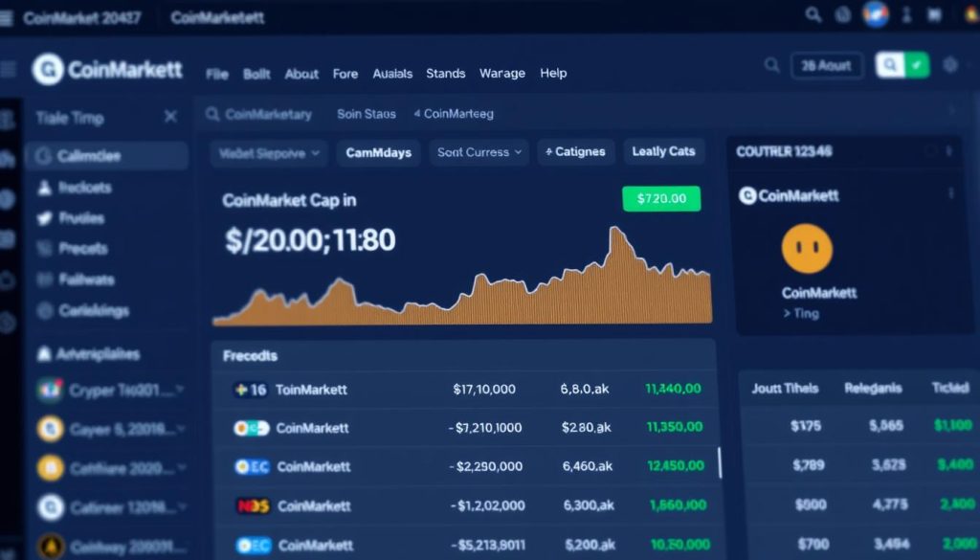Viewport: 980px width, 560px height.
Task: Open options beside CoinMarkett card title
Action: pos(951,193)
